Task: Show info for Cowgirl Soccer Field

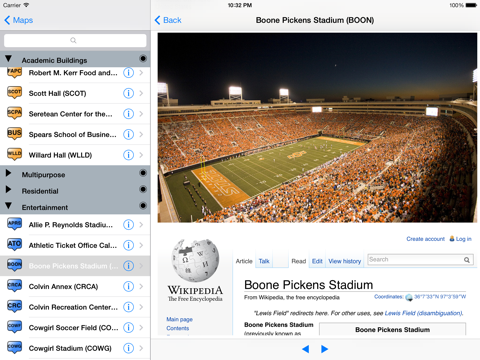Action: tap(128, 328)
